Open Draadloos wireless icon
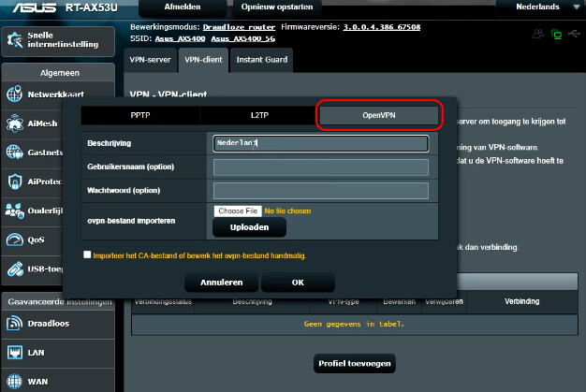 coord(15,324)
